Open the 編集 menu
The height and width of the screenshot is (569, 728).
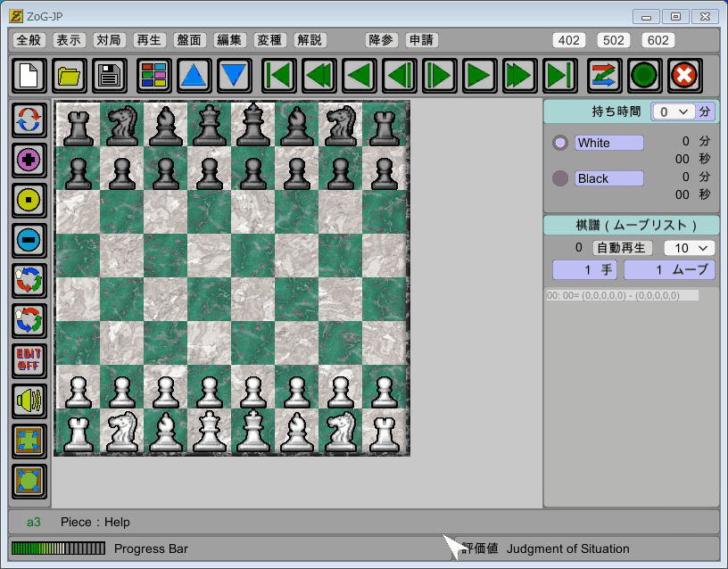tap(229, 40)
